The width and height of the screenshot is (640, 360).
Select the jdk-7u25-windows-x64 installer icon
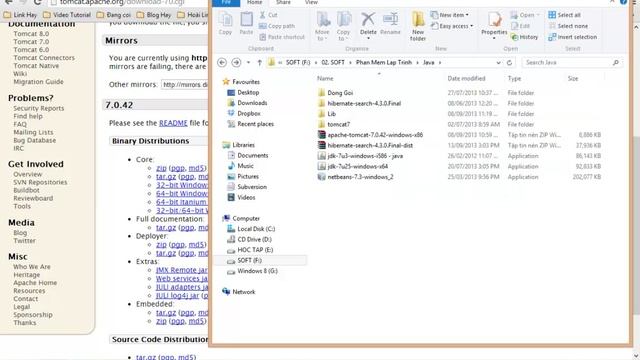point(322,166)
